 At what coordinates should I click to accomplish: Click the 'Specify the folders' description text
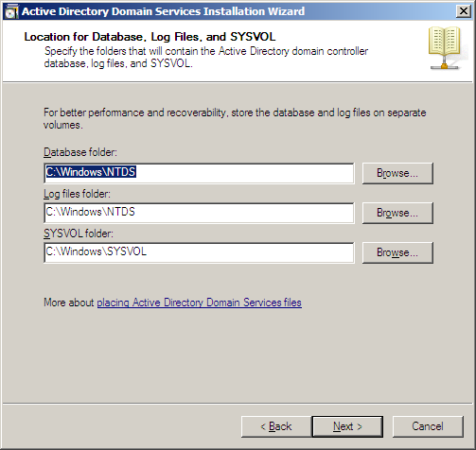[x=206, y=57]
